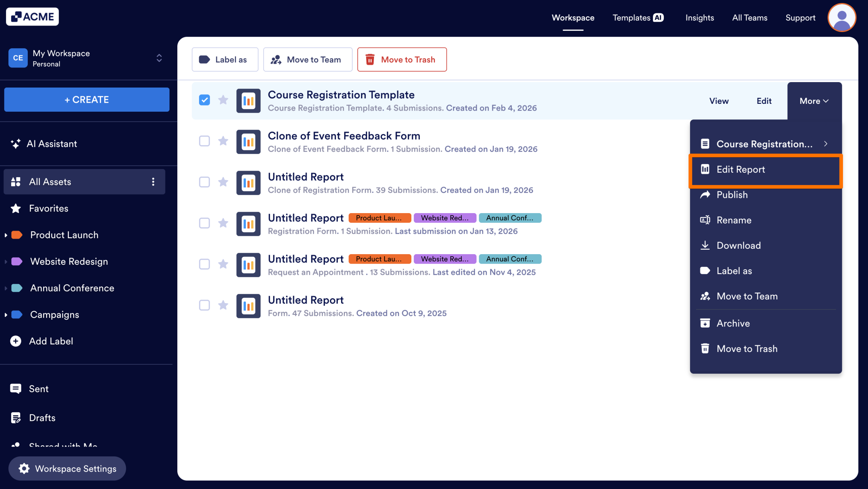Select the Publish share icon in the menu
This screenshot has width=868, height=489.
coord(706,194)
